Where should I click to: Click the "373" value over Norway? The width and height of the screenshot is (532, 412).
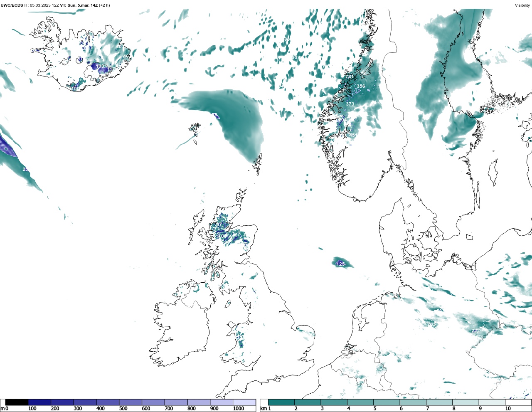pos(350,104)
